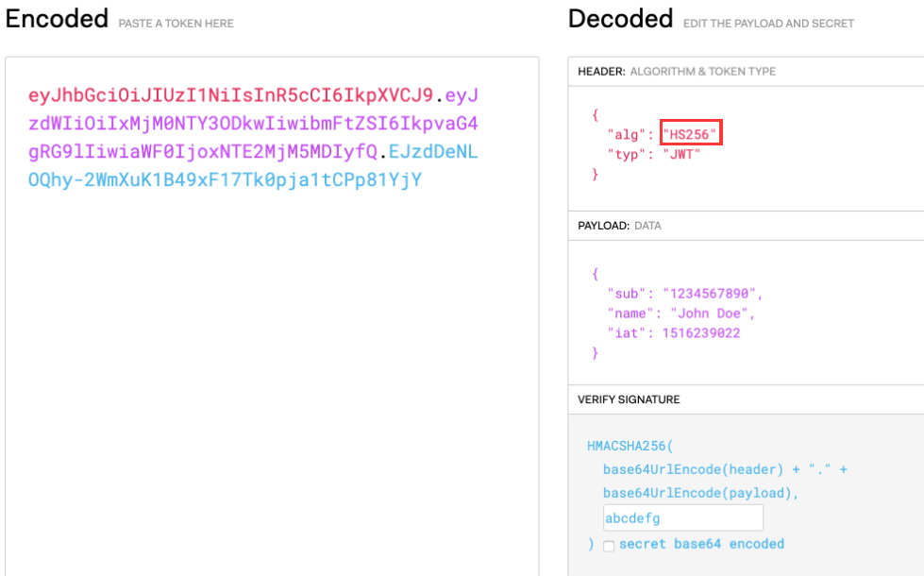Viewport: 924px width, 576px height.
Task: Click the VERIFY SIGNATURE section label
Action: tap(629, 399)
